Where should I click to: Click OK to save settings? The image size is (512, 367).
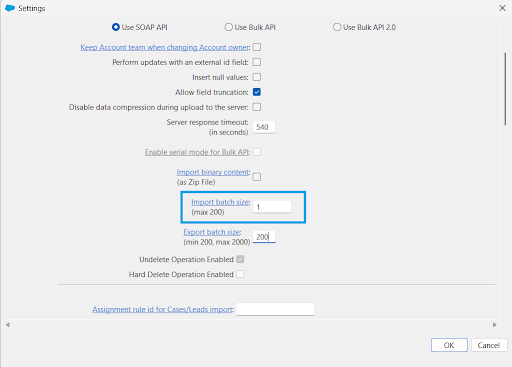(x=449, y=345)
